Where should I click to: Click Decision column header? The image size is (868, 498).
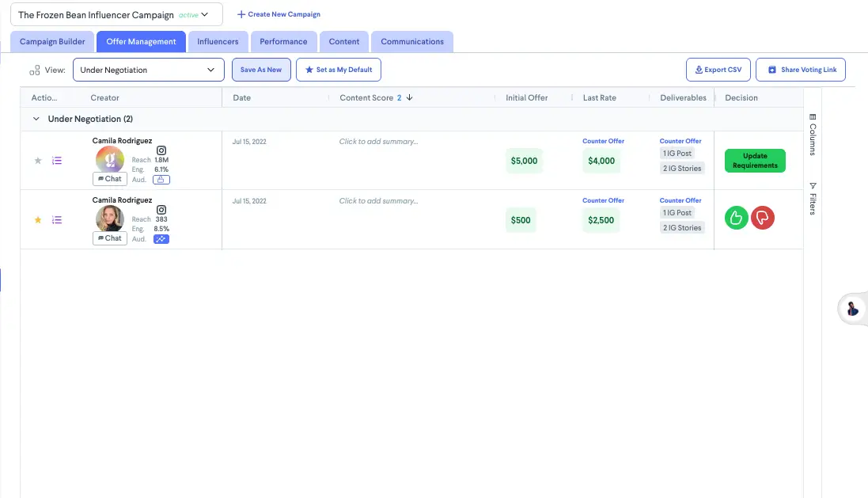coord(741,97)
